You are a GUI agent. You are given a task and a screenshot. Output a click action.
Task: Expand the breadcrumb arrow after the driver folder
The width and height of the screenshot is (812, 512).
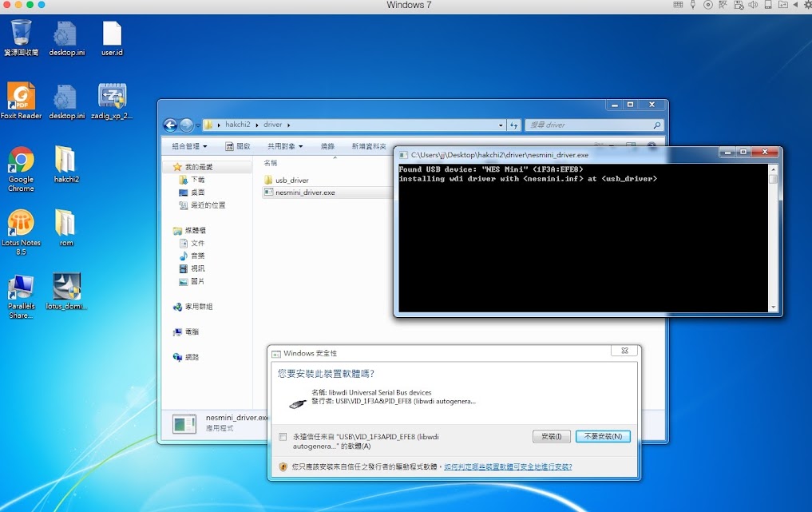(x=288, y=125)
